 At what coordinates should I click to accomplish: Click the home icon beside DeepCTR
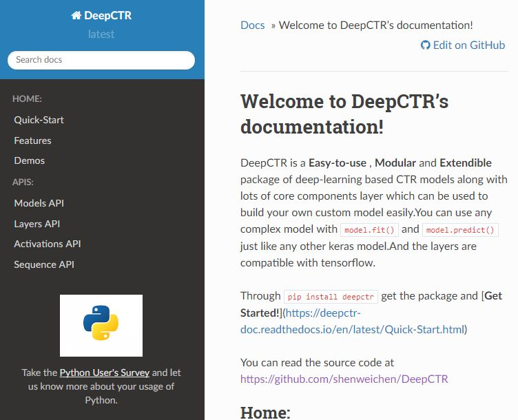(76, 15)
